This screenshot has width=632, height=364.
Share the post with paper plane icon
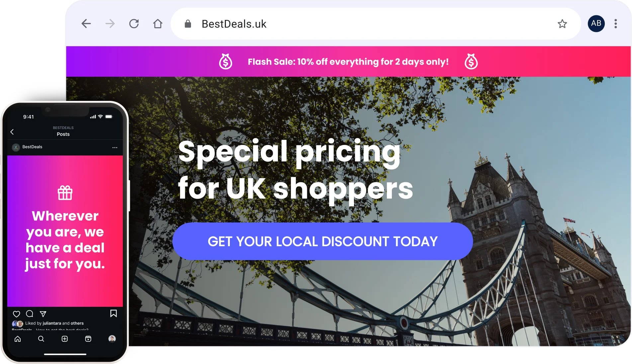43,314
